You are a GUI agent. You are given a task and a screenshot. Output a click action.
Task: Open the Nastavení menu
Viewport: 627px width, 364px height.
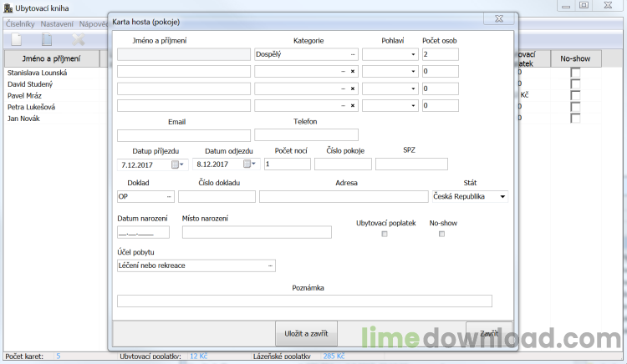click(x=57, y=24)
